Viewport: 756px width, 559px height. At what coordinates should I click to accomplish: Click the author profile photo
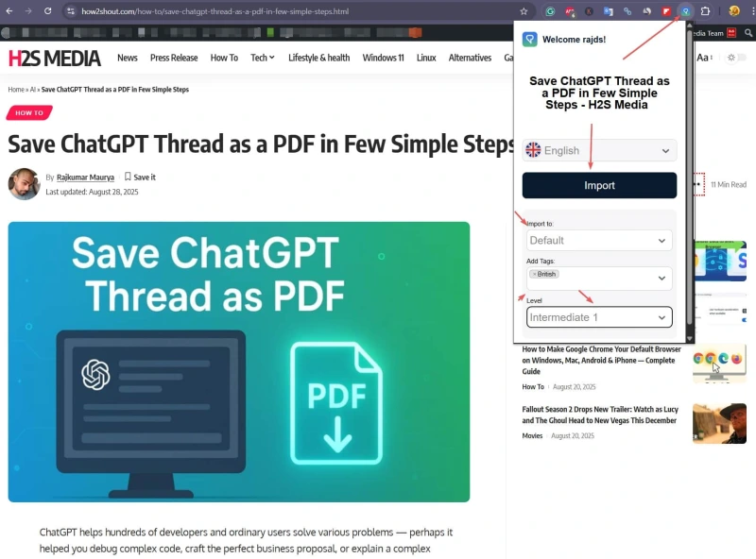coord(24,183)
